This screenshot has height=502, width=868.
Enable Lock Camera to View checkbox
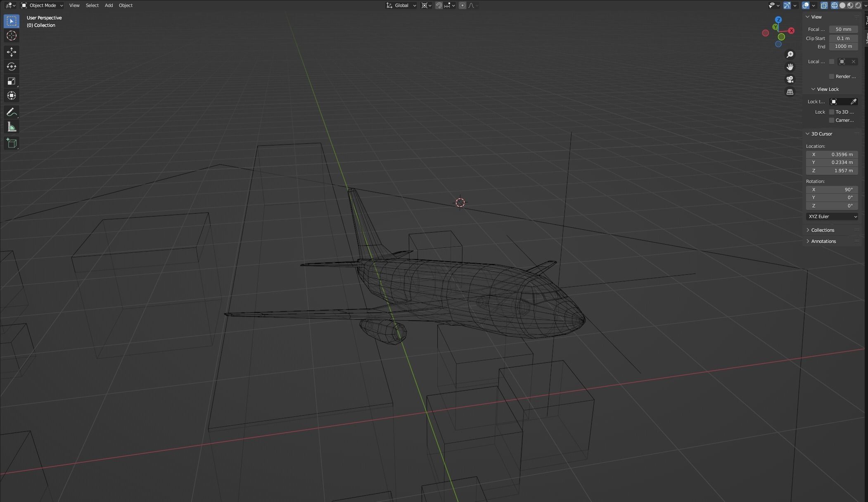click(832, 120)
